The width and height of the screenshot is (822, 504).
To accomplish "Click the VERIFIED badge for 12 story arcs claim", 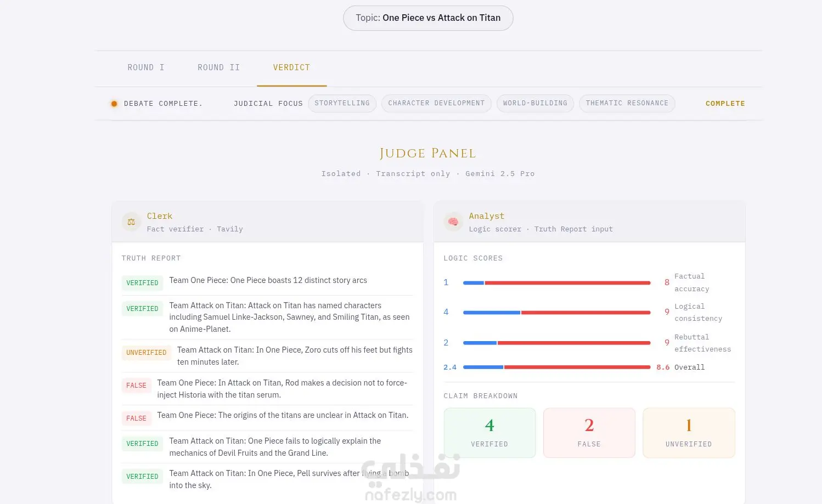I will point(142,283).
